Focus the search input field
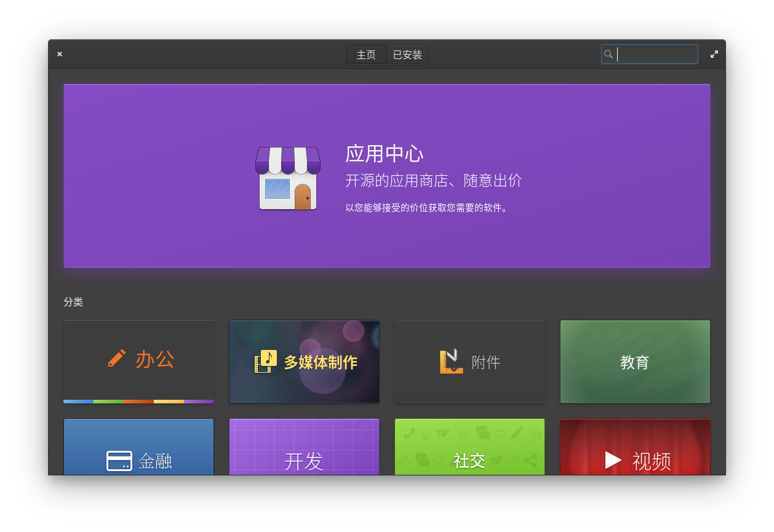This screenshot has width=774, height=532. click(656, 54)
